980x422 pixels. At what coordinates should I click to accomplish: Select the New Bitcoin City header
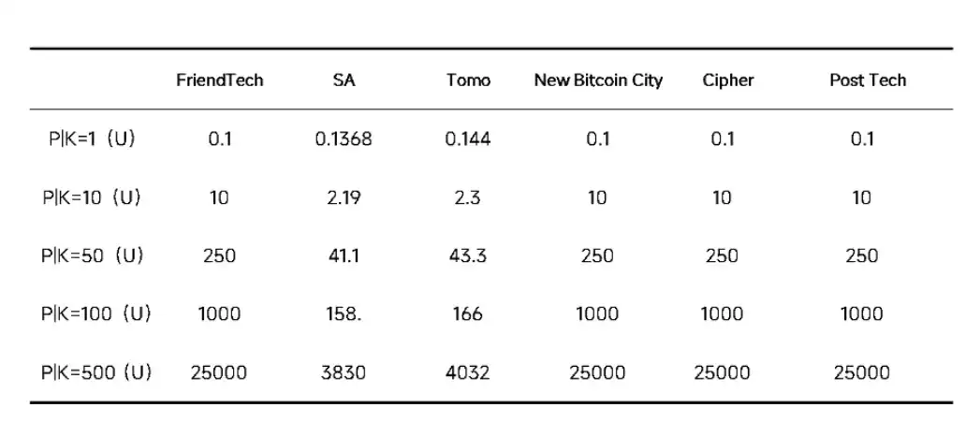click(597, 80)
